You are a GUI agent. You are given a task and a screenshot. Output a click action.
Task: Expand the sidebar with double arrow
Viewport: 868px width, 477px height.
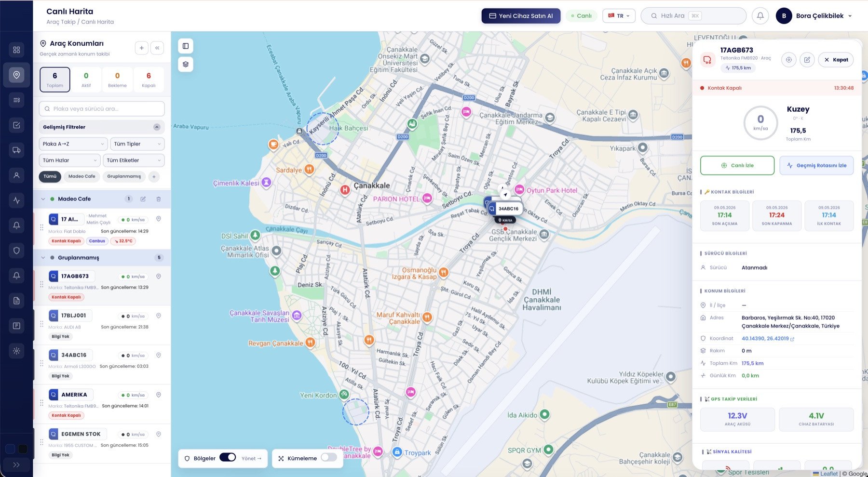pyautogui.click(x=16, y=465)
